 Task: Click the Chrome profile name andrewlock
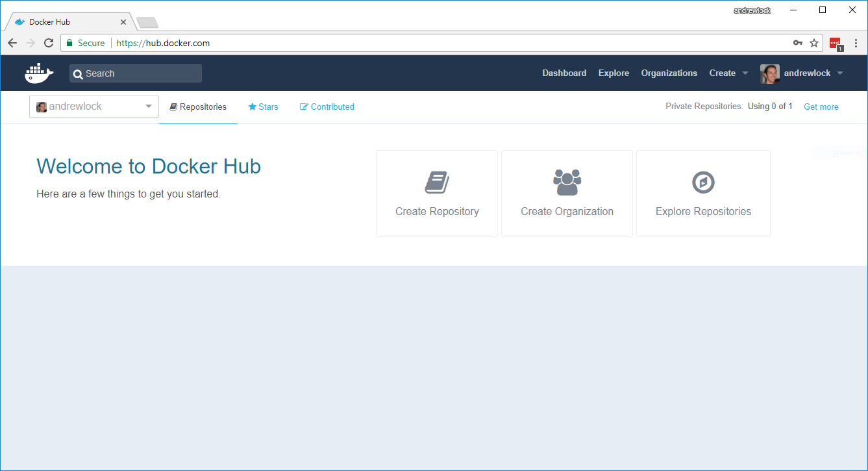[752, 10]
